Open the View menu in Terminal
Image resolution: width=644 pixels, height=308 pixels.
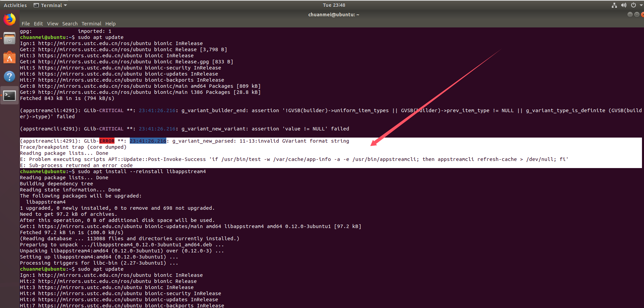coord(53,23)
